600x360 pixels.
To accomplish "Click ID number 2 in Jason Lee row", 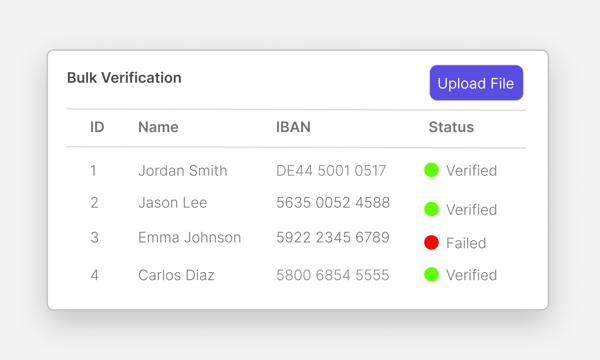I will (94, 202).
